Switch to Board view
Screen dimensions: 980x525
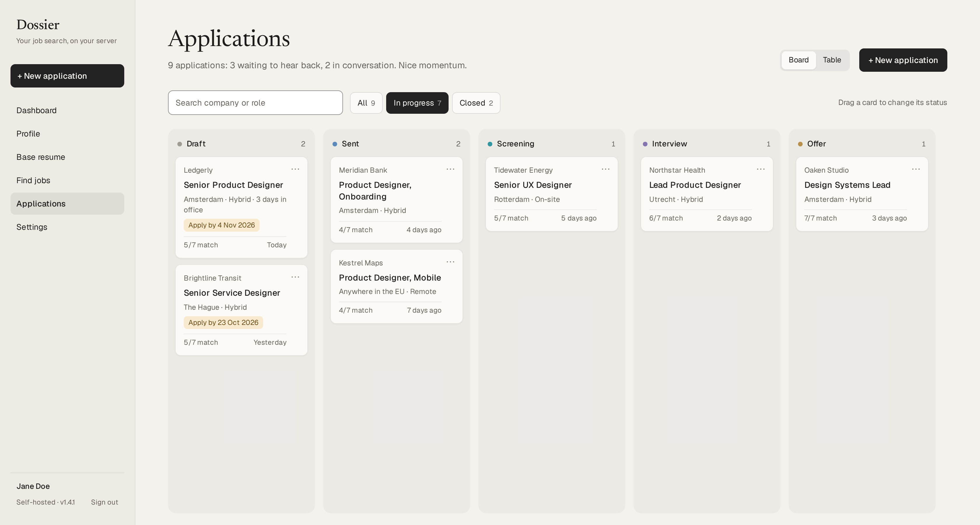pos(799,60)
